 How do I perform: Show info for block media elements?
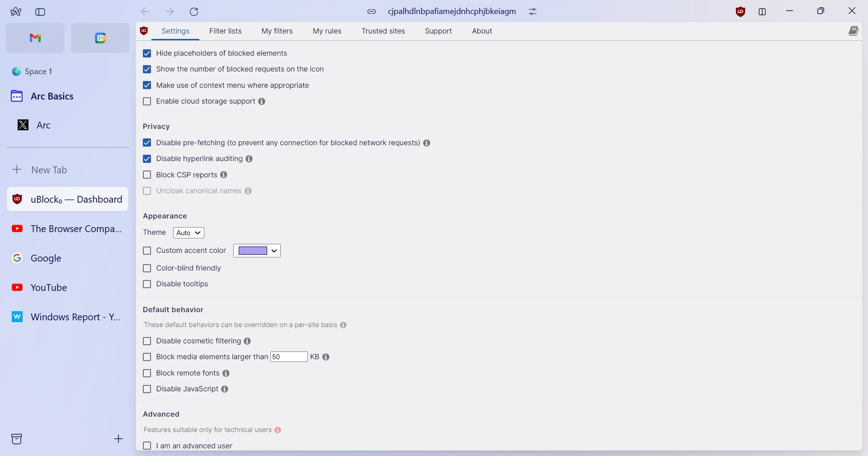pyautogui.click(x=326, y=357)
